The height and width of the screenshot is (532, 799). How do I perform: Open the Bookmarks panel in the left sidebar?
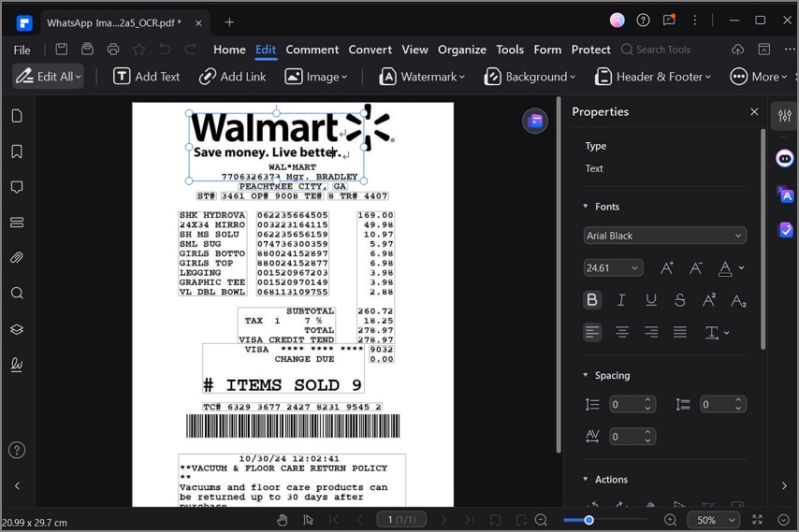pos(17,151)
